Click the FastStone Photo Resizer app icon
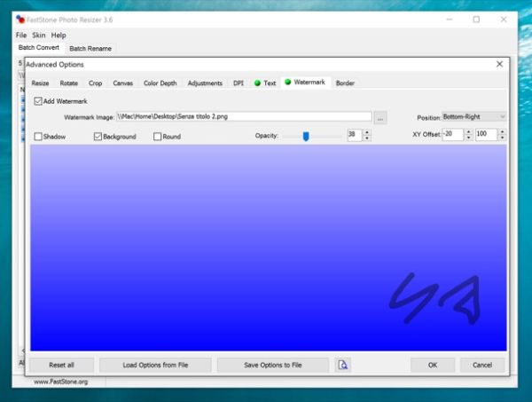This screenshot has width=532, height=402. point(20,20)
